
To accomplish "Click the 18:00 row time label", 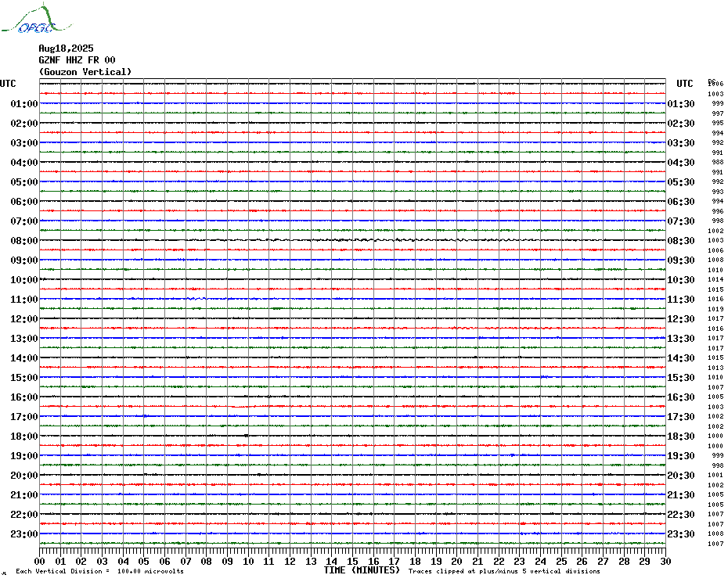I will pos(24,436).
